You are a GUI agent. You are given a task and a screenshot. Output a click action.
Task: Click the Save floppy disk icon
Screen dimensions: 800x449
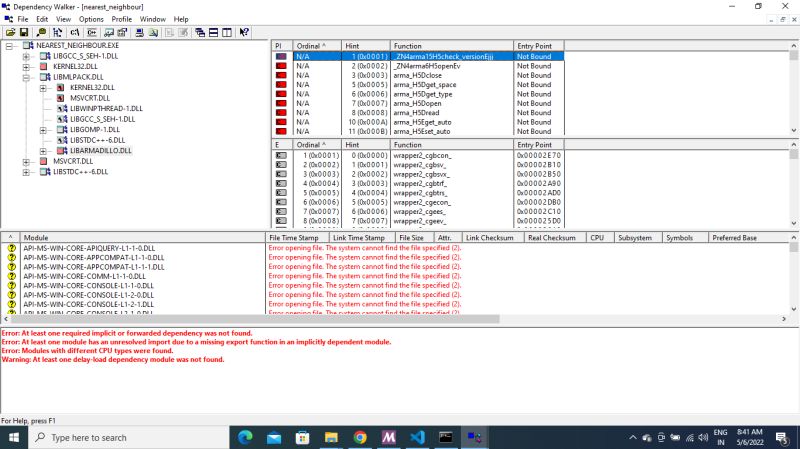23,32
